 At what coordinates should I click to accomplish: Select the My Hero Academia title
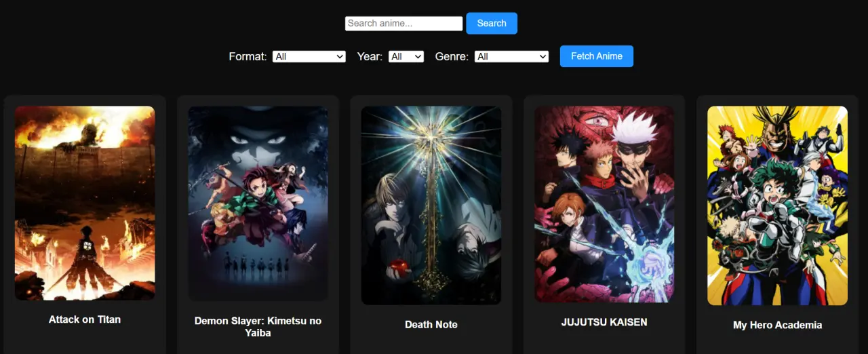[x=778, y=325]
